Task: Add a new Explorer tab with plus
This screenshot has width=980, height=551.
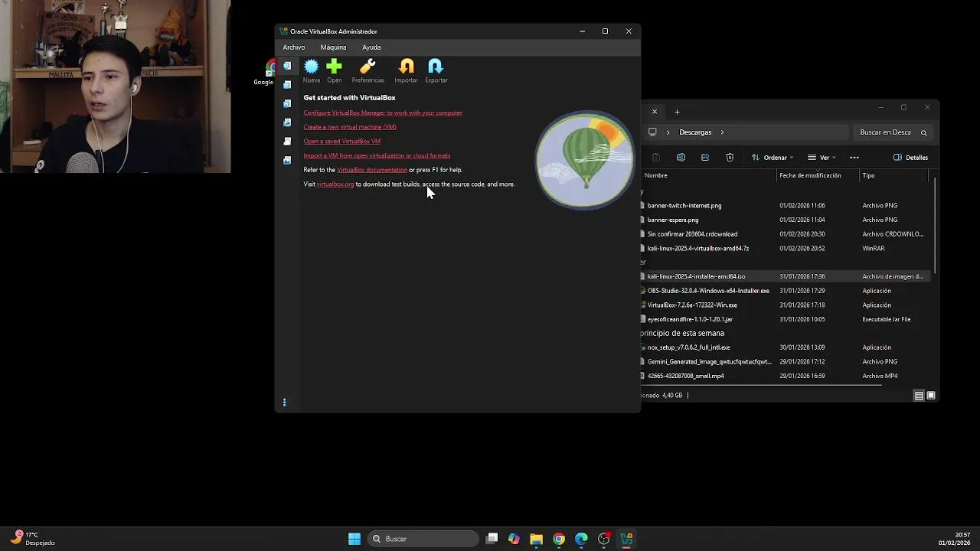Action: [677, 112]
